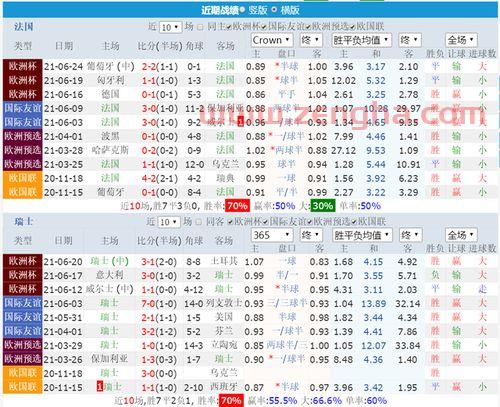The height and width of the screenshot is (407, 500).
Task: Select the 竖版 layout radio button
Action: coord(242,10)
